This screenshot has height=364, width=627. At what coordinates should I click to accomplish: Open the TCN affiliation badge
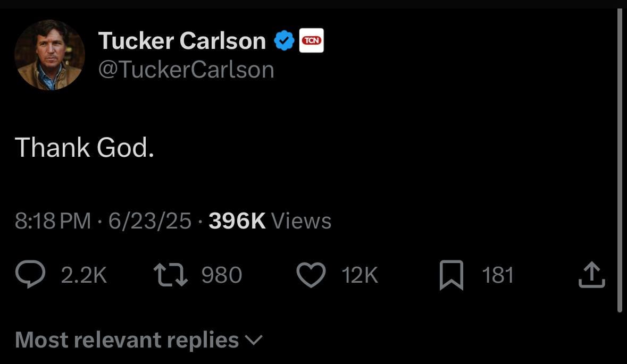312,41
